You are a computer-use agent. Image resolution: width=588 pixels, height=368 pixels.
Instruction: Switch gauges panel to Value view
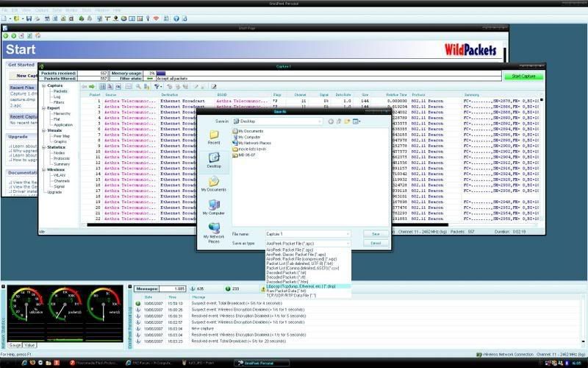tap(29, 344)
